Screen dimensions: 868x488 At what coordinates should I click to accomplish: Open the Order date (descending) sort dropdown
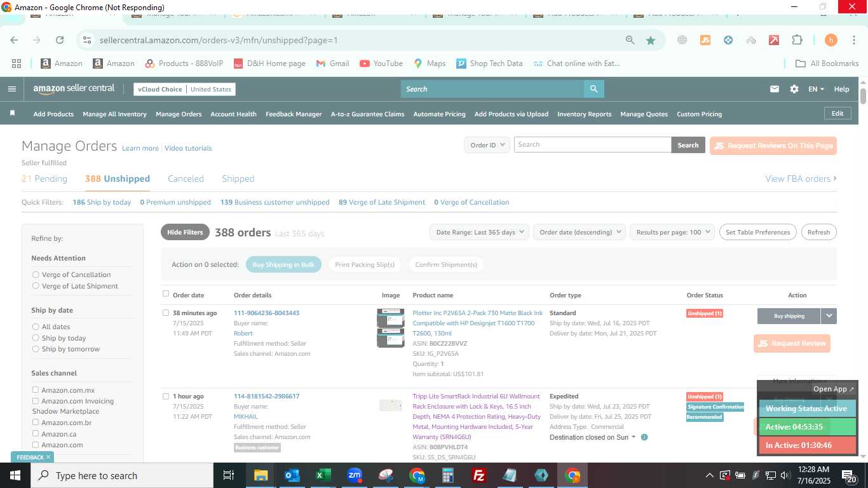coord(580,232)
